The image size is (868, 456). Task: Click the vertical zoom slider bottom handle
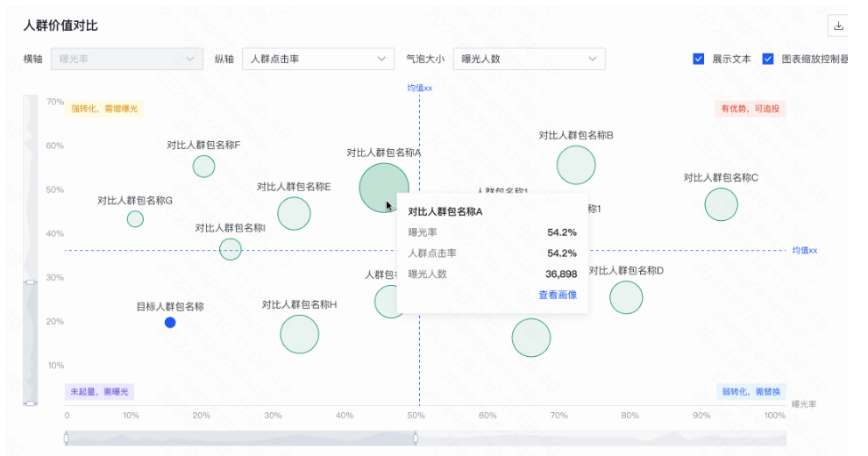coord(31,403)
